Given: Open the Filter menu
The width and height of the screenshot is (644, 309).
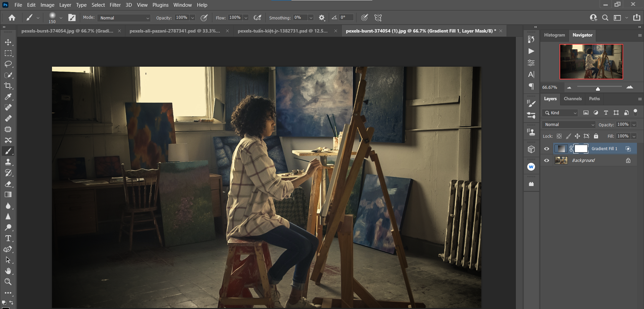Looking at the screenshot, I should (x=115, y=5).
